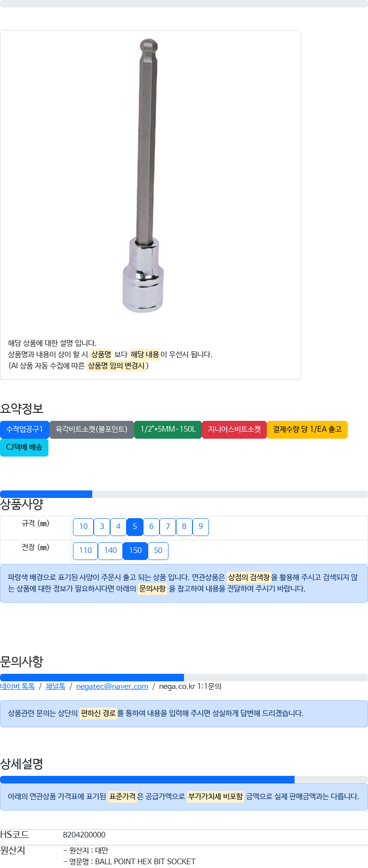The image size is (368, 868).
Task: Select the 7 mm size option
Action: click(168, 527)
